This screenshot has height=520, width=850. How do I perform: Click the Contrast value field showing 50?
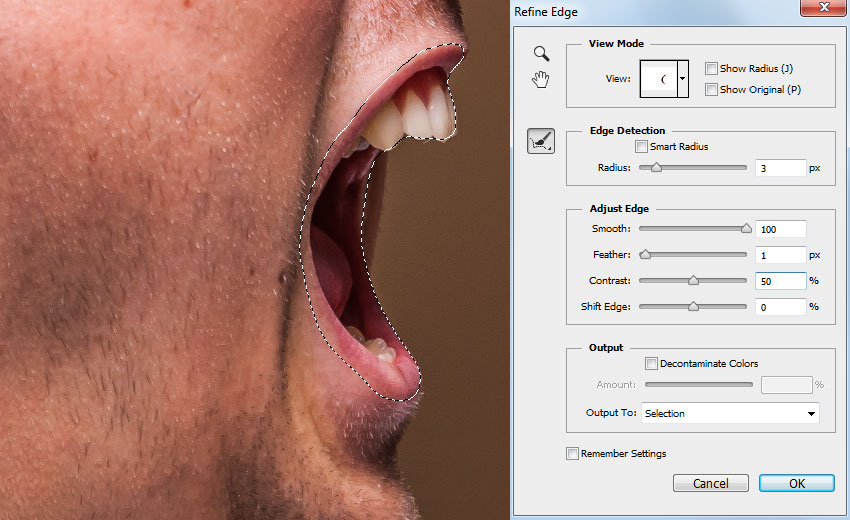781,281
